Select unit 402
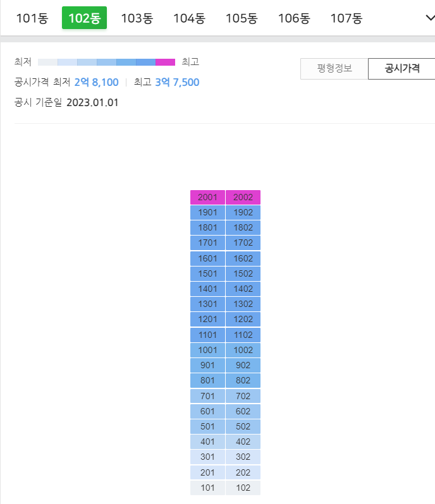 point(243,441)
